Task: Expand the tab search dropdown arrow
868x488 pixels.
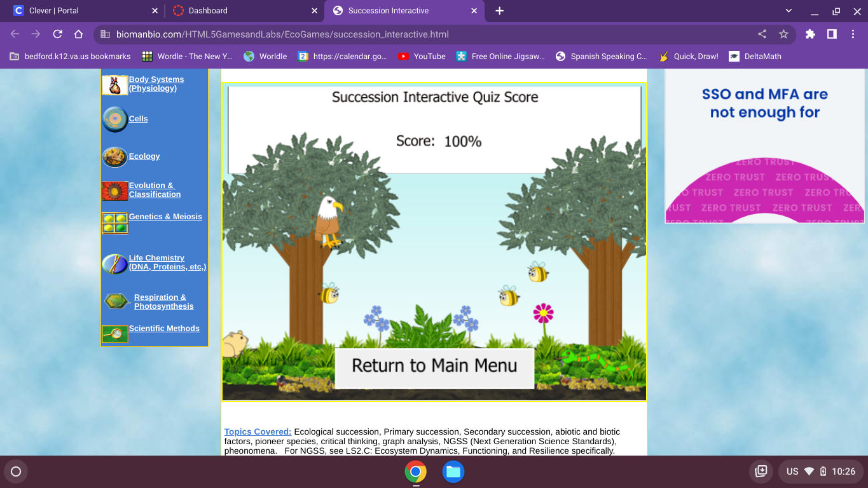Action: (x=789, y=11)
